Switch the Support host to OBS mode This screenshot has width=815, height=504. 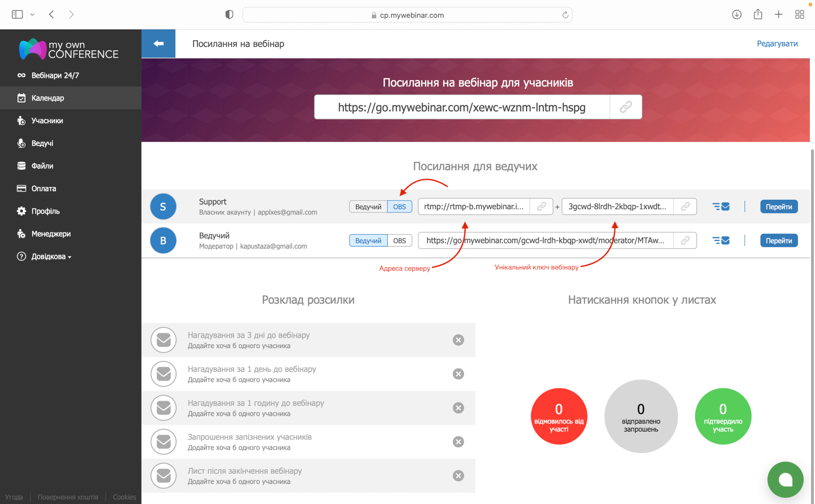click(400, 206)
